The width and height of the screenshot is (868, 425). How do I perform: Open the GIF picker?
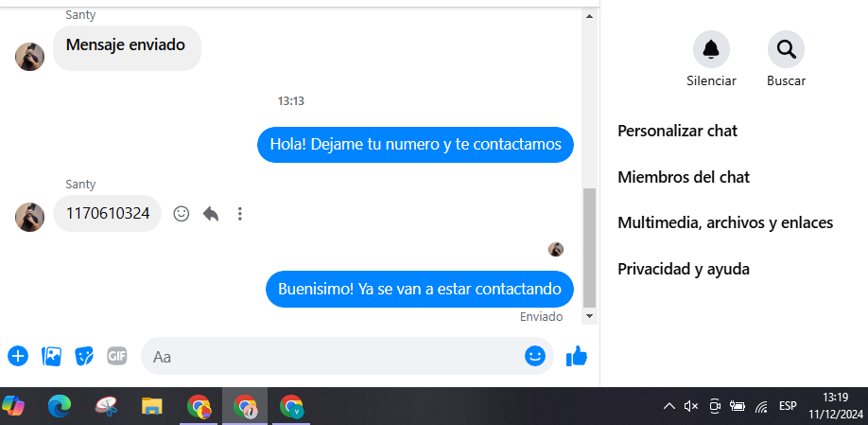(117, 355)
